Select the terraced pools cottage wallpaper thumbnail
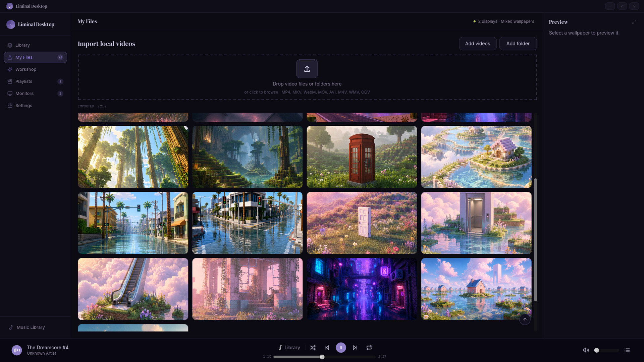 (x=476, y=157)
